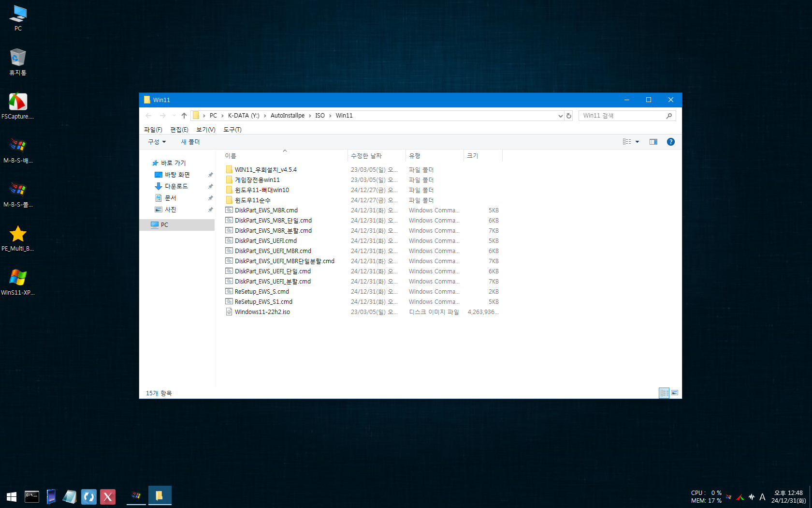Select the ReSetup_EWS_S1.cmd file

[x=263, y=302]
